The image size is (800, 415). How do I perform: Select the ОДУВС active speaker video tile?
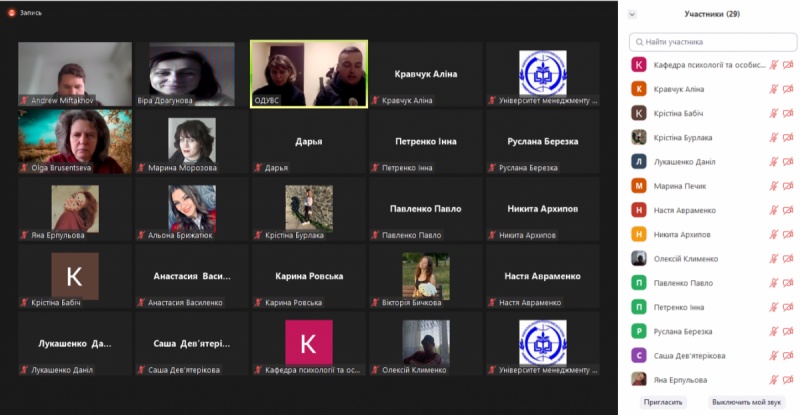[309, 73]
